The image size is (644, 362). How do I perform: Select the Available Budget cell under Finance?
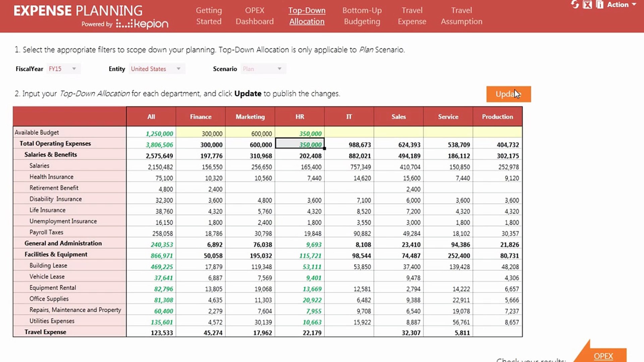[x=200, y=133]
